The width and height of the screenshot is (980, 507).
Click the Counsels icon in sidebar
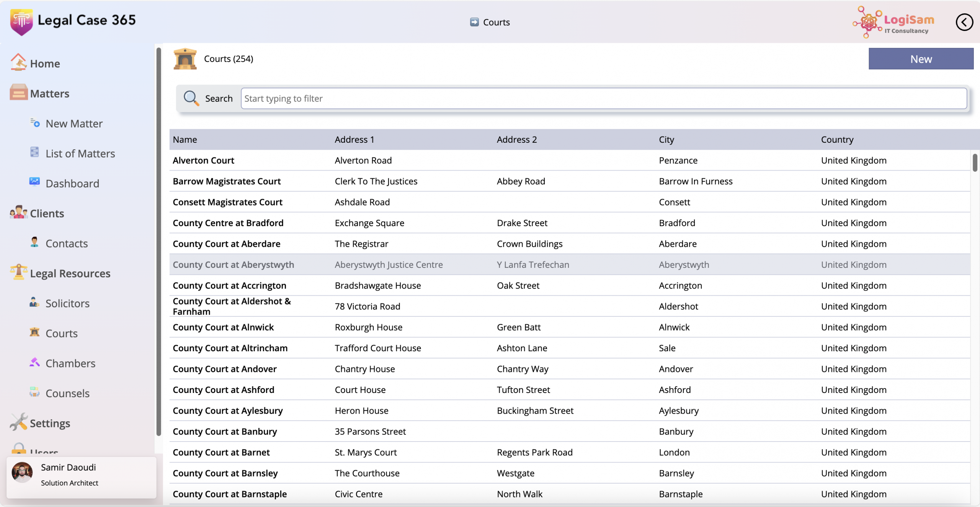[34, 392]
